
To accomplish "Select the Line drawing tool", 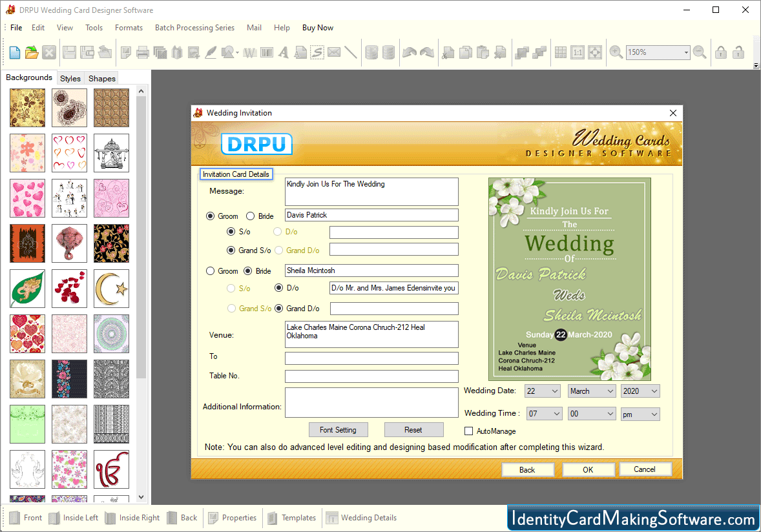I will tap(350, 52).
